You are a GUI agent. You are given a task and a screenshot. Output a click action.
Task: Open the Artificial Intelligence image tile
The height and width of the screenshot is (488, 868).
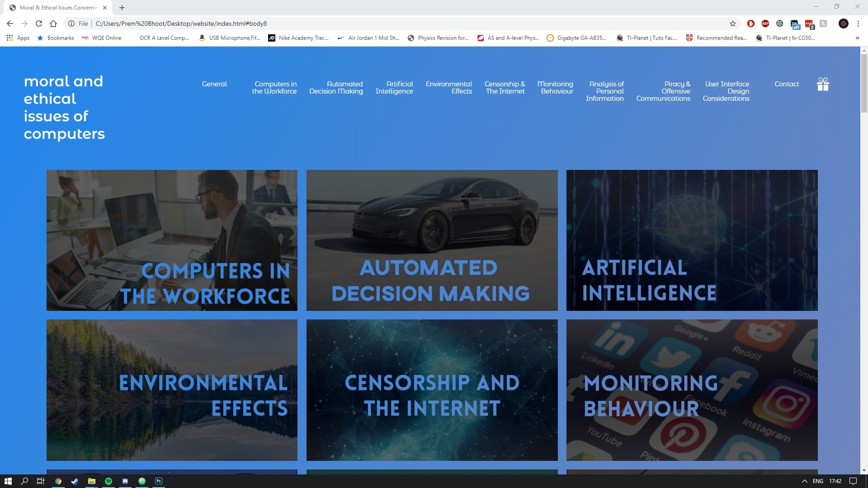692,240
